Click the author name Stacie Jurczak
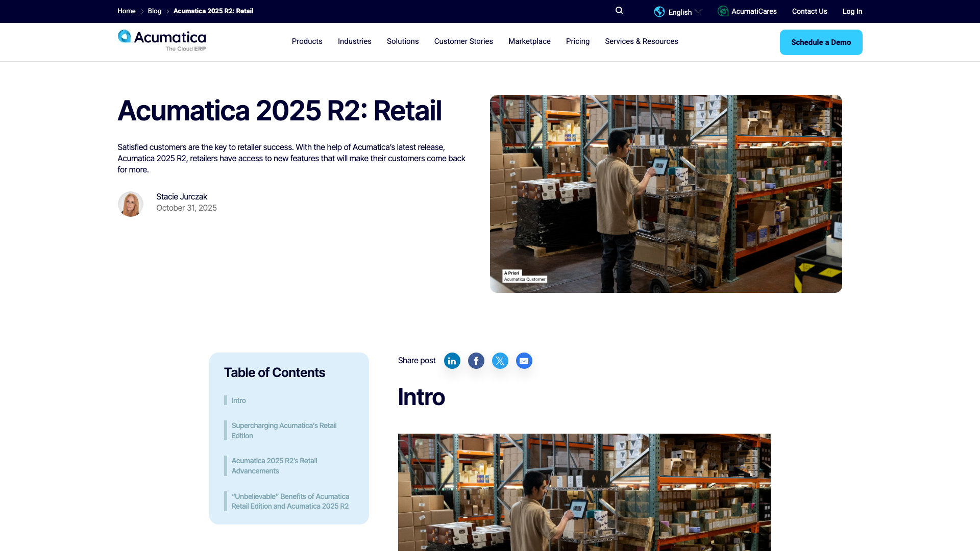This screenshot has width=980, height=551. point(182,196)
